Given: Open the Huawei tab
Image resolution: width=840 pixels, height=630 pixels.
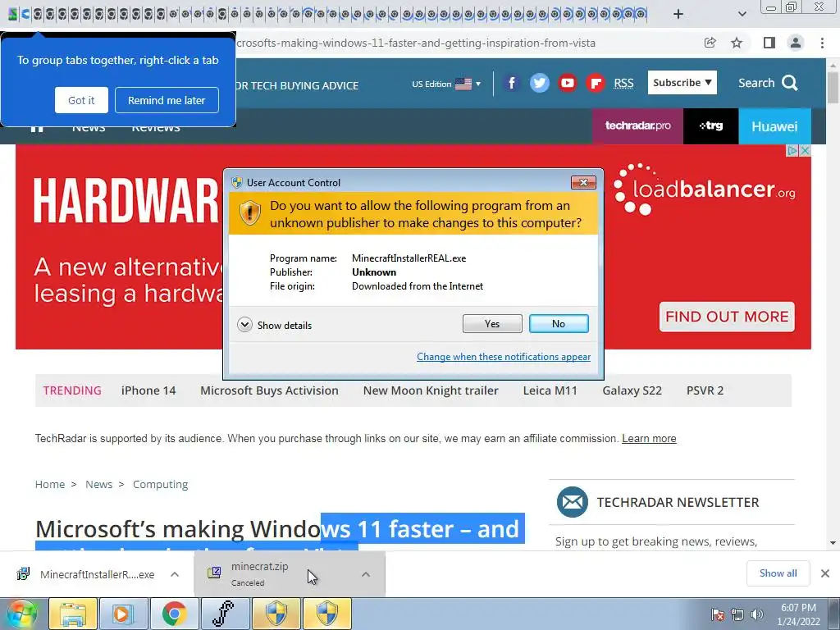Looking at the screenshot, I should [x=774, y=126].
